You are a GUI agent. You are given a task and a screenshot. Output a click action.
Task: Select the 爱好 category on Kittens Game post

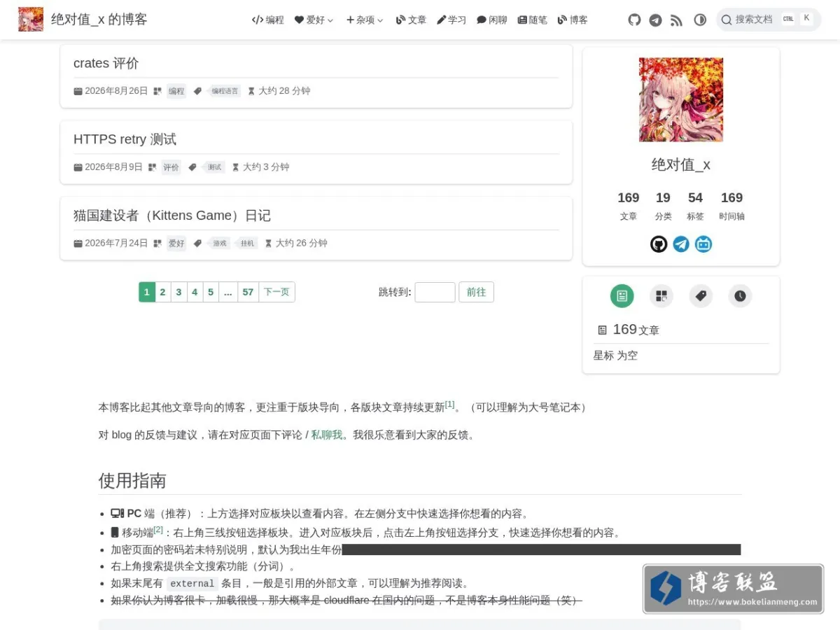click(176, 244)
